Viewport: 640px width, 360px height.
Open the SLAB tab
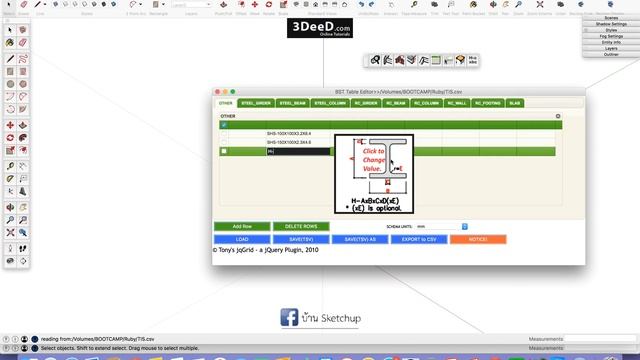(515, 103)
